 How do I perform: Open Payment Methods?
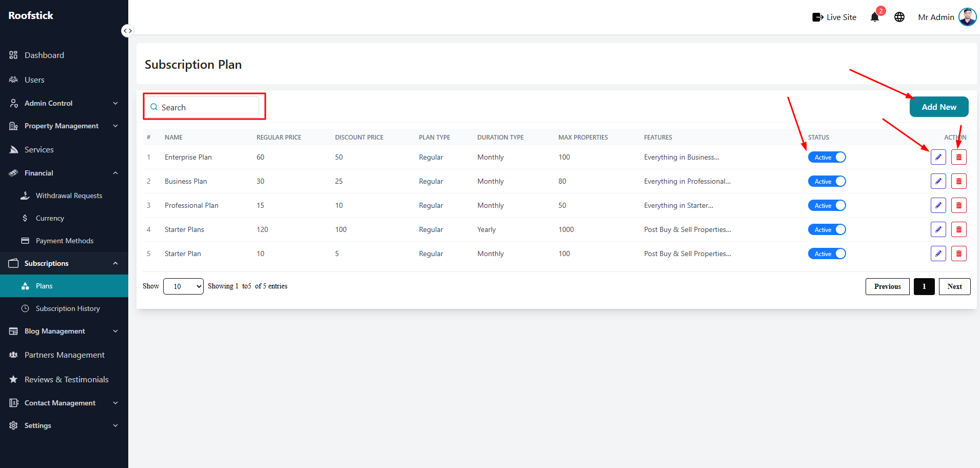coord(64,241)
